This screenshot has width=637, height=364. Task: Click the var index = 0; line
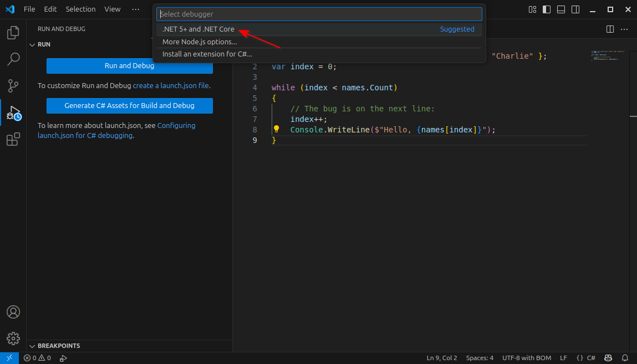[304, 66]
